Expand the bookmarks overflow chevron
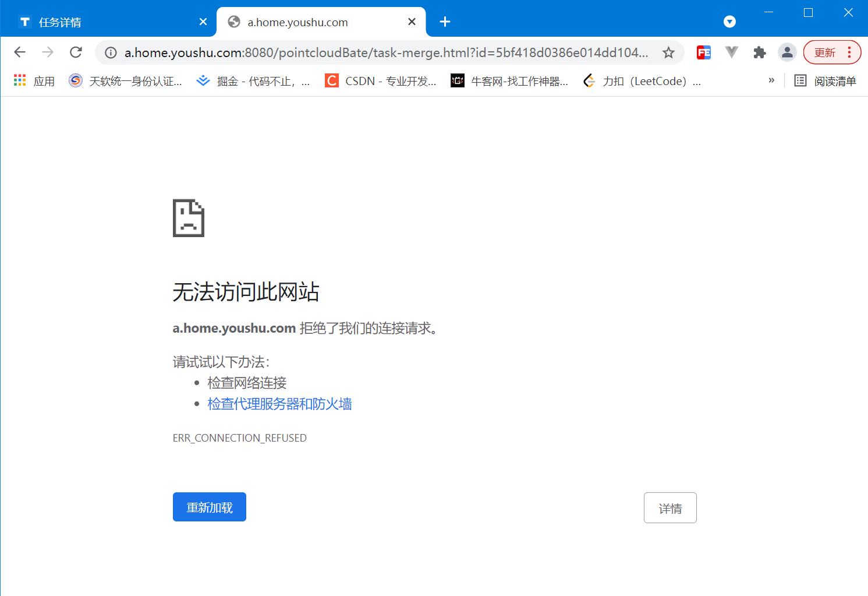Image resolution: width=868 pixels, height=596 pixels. pos(771,80)
